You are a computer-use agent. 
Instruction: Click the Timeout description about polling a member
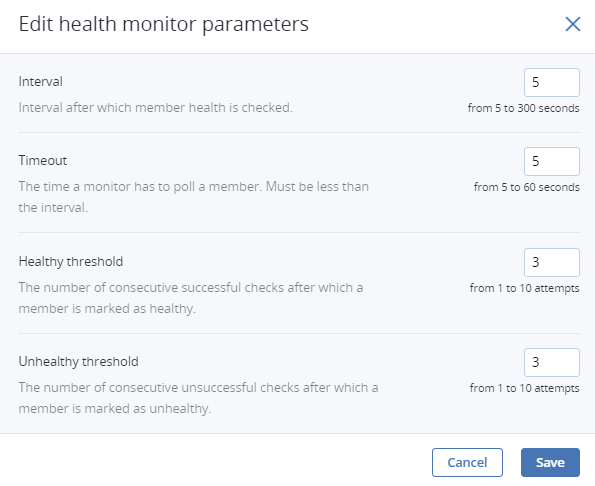tap(194, 197)
